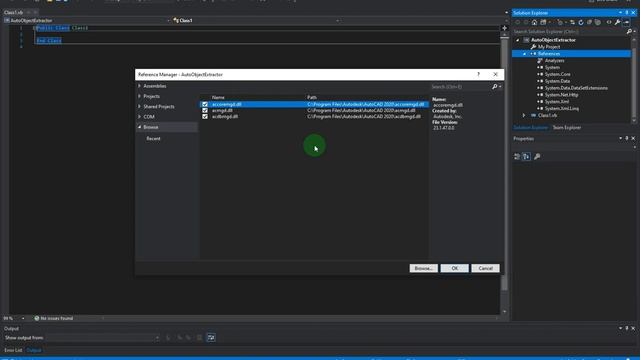
Task: Click the split editor icon above the scrollbar
Action: point(504,28)
